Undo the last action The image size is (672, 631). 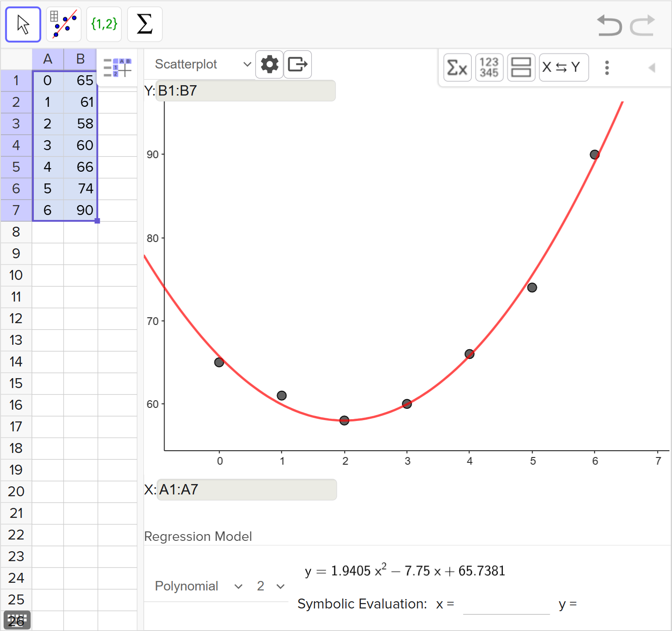tap(609, 25)
